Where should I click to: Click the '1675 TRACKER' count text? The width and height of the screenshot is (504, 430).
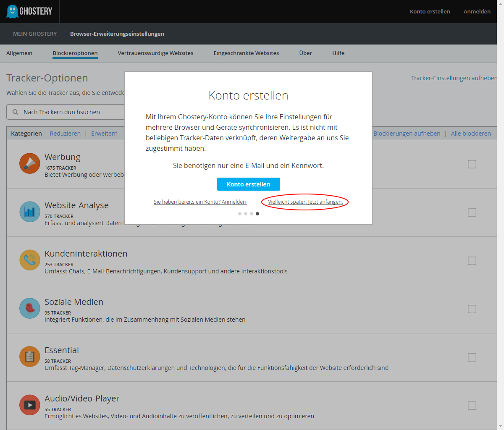pos(60,168)
